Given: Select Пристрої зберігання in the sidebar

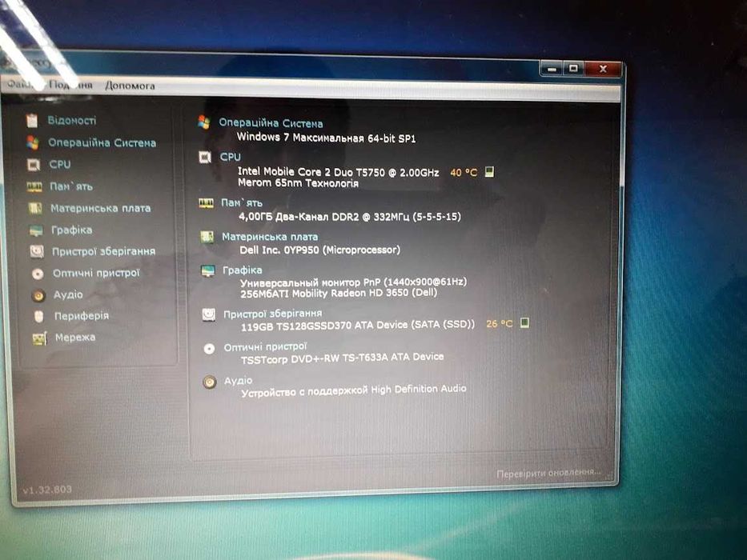Looking at the screenshot, I should [x=104, y=251].
